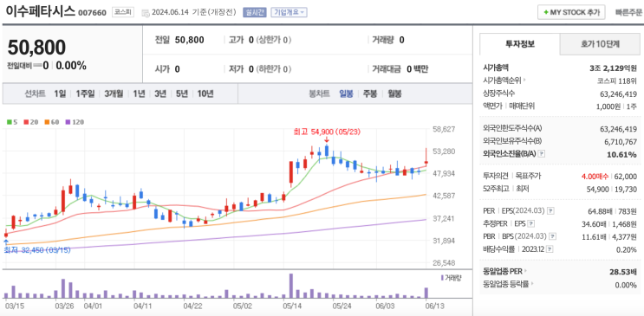This screenshot has width=644, height=316.
Task: Click the orange 60-day moving average swatch
Action: coord(47,122)
